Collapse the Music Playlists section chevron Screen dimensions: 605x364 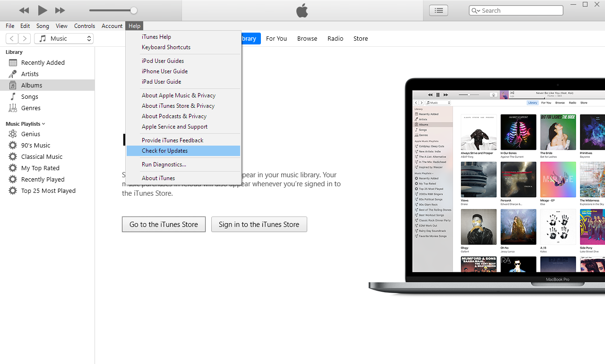43,124
